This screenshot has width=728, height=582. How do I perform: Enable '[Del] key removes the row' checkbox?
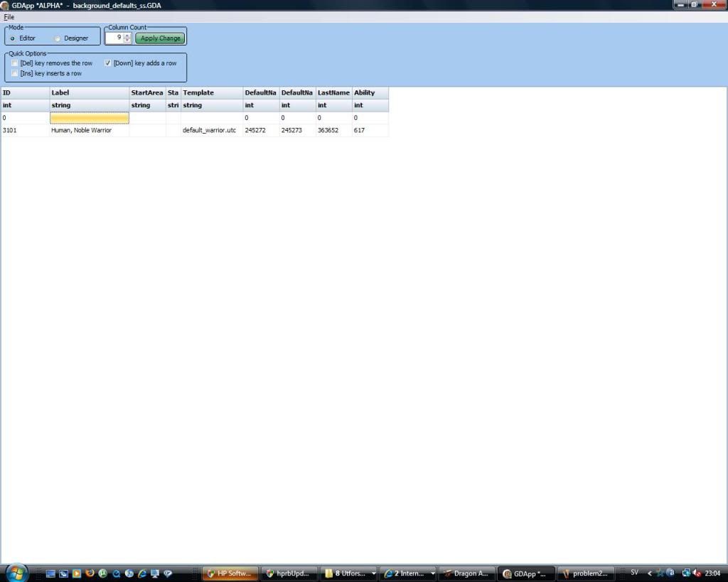[15, 63]
